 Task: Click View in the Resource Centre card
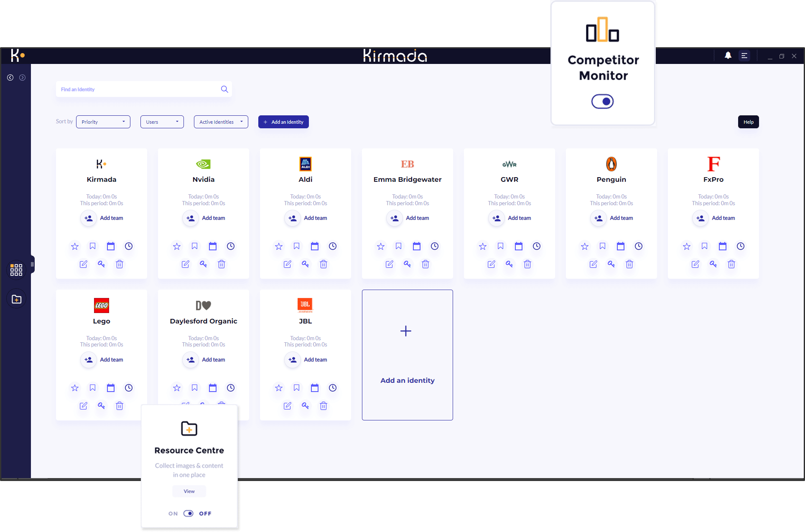click(189, 491)
